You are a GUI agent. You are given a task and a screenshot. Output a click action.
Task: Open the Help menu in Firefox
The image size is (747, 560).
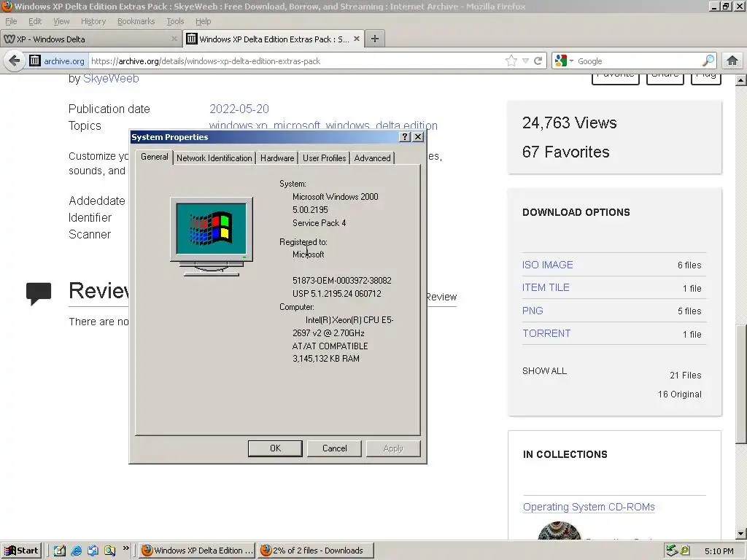(x=203, y=21)
